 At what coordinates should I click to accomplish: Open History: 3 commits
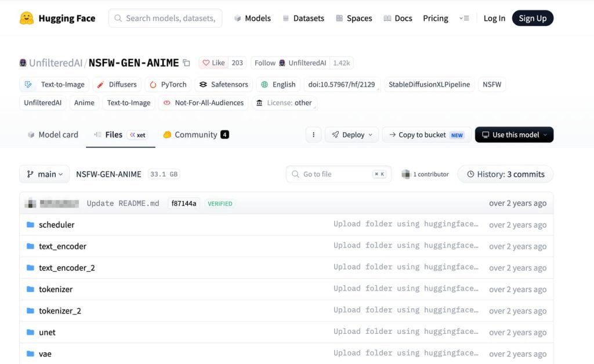505,174
